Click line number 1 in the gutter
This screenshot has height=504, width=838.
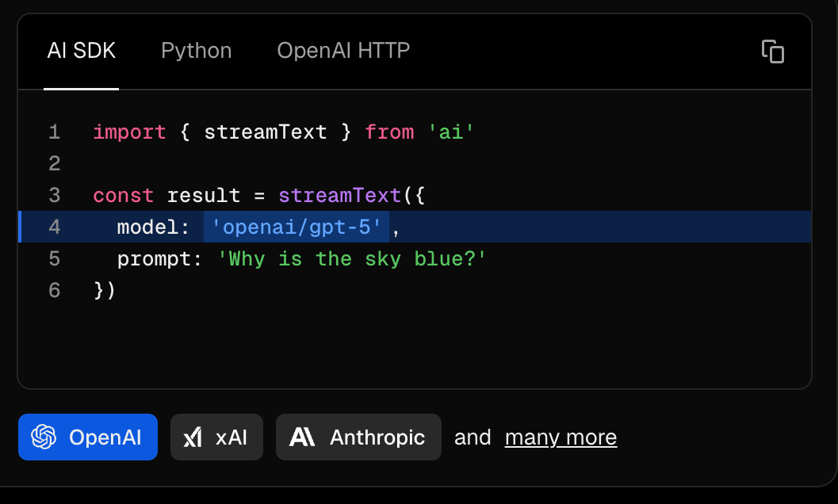click(55, 132)
